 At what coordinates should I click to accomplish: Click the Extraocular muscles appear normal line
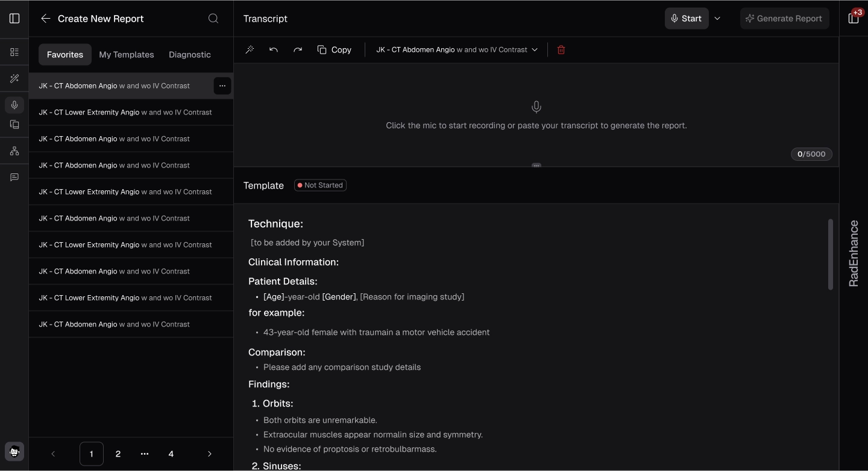click(x=373, y=435)
